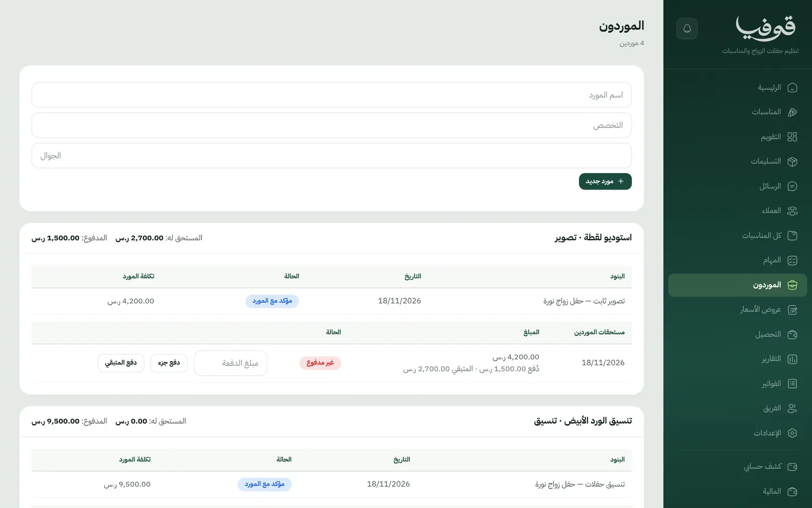Image resolution: width=812 pixels, height=508 pixels.
Task: Focus the اسم المورد input field
Action: pyautogui.click(x=331, y=95)
